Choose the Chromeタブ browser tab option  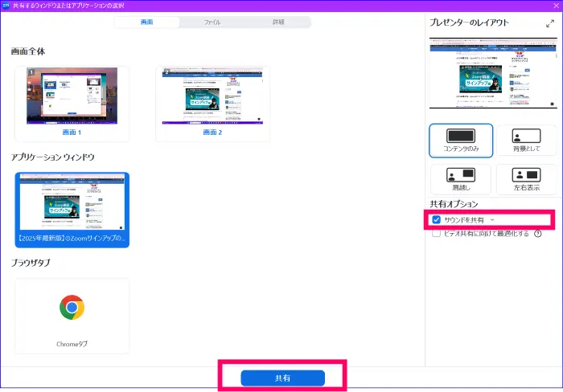[x=72, y=316]
